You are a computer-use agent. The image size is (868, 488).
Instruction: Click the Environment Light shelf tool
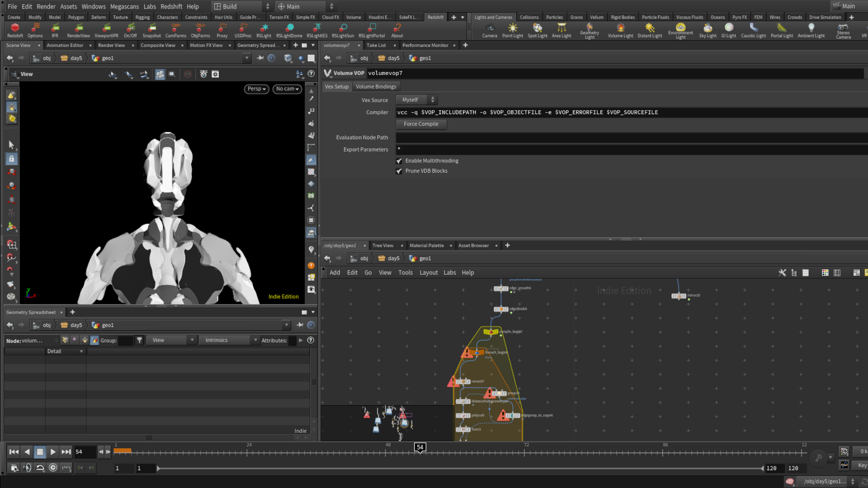pos(680,31)
